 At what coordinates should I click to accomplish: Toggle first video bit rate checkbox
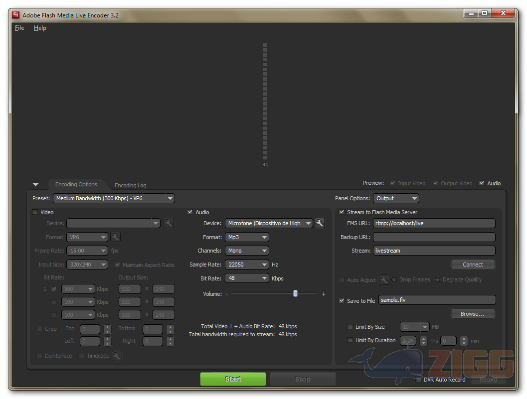[x=54, y=289]
